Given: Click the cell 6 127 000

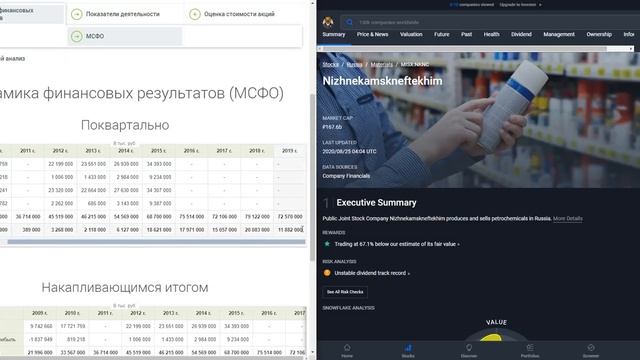Looking at the screenshot, I should click(x=126, y=229).
